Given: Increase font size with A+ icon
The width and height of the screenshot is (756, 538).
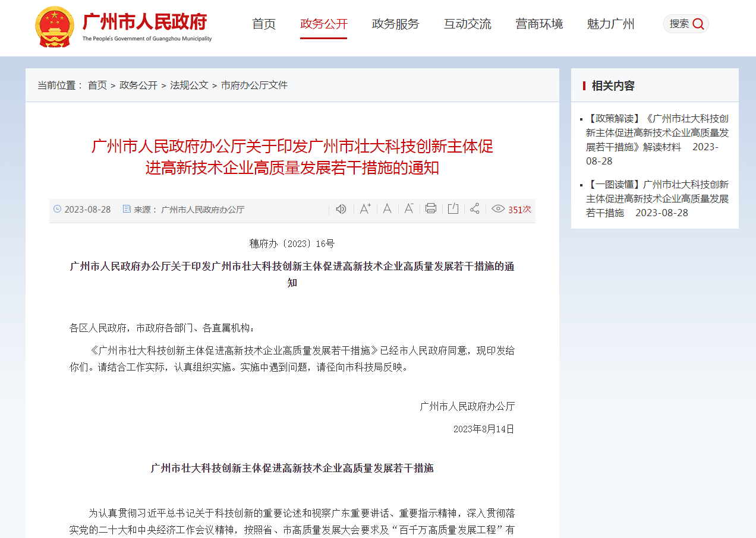Looking at the screenshot, I should pyautogui.click(x=365, y=208).
